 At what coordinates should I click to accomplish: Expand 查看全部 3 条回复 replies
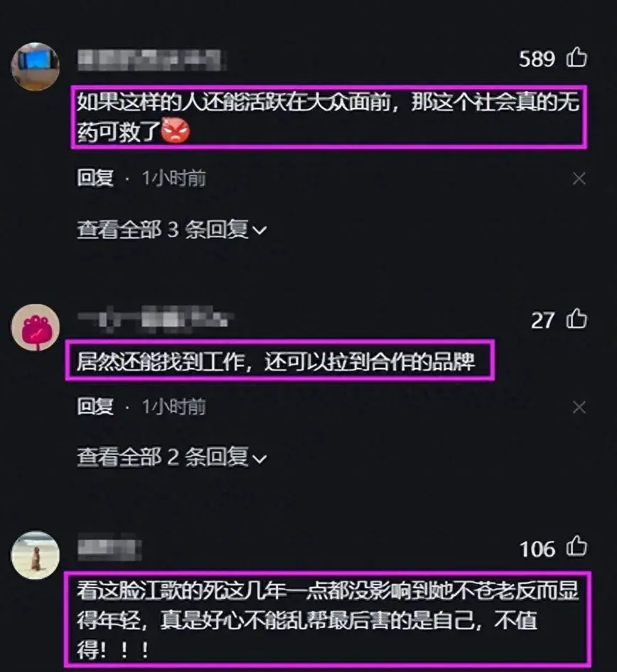click(x=171, y=229)
